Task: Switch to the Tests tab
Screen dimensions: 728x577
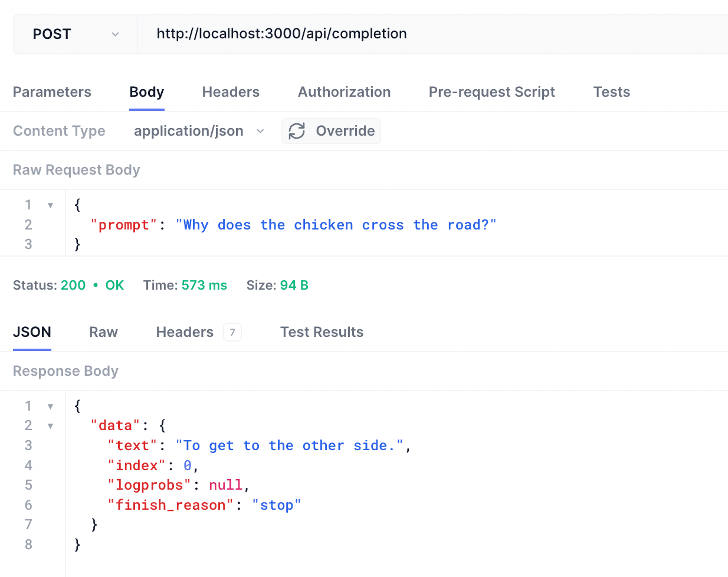Action: 611,92
